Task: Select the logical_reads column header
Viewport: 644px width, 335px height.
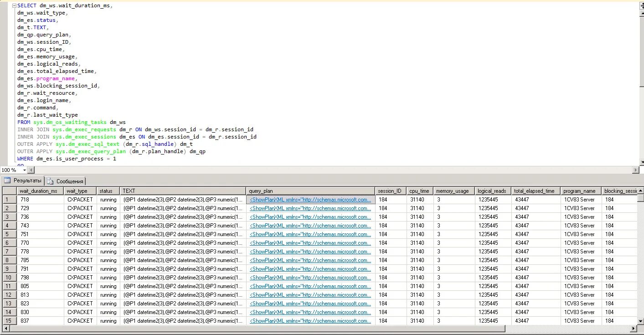Action: [493, 191]
